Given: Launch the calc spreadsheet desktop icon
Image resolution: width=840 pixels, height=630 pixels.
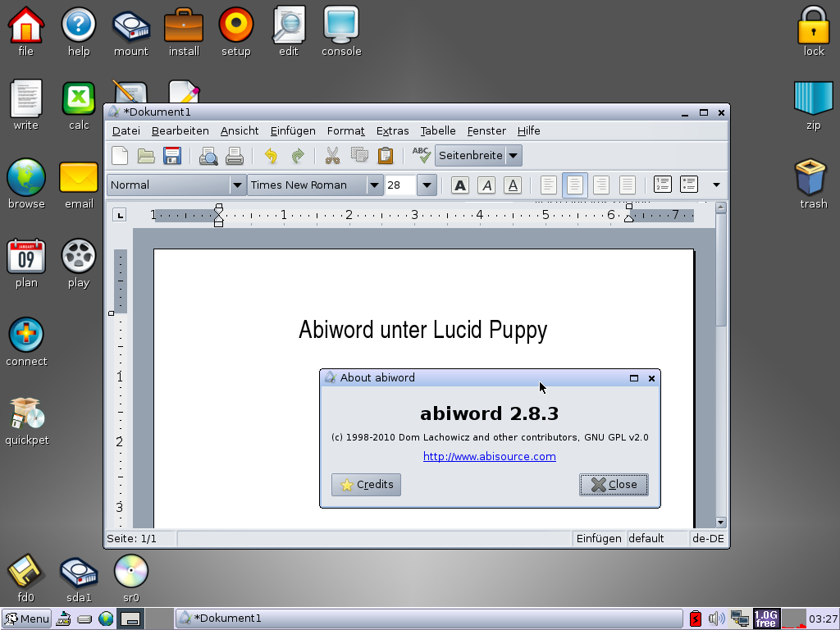Looking at the screenshot, I should pyautogui.click(x=79, y=105).
